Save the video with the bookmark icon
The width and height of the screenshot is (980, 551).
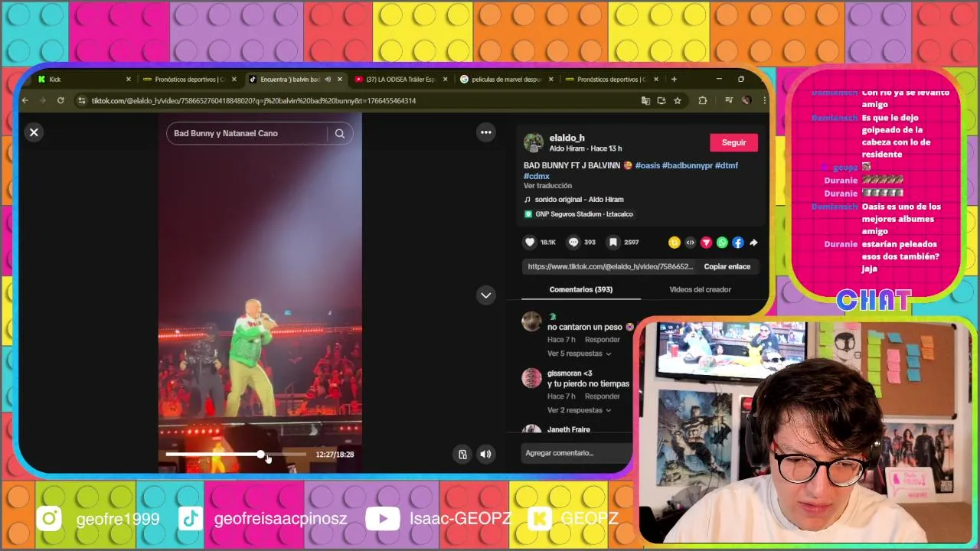612,242
